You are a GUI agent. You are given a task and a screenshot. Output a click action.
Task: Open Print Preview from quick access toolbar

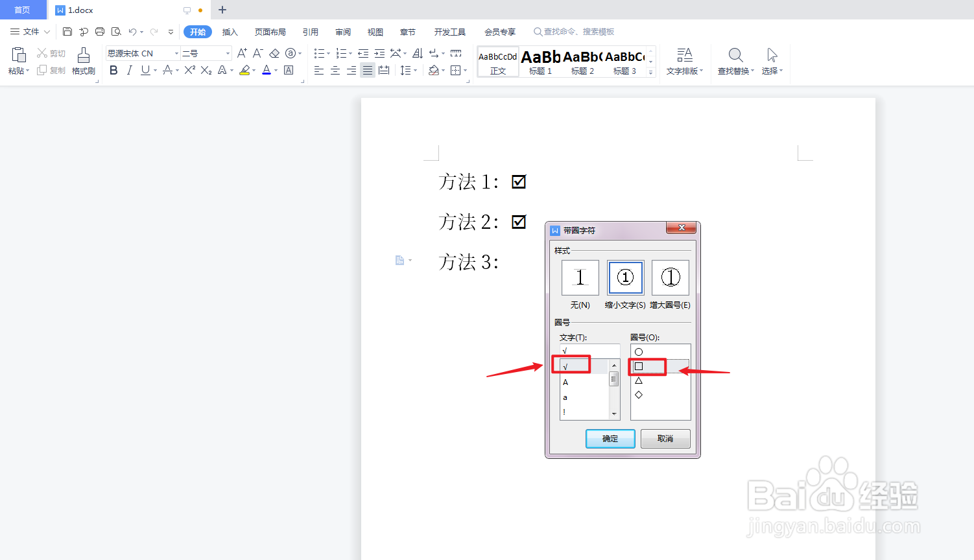pos(116,32)
